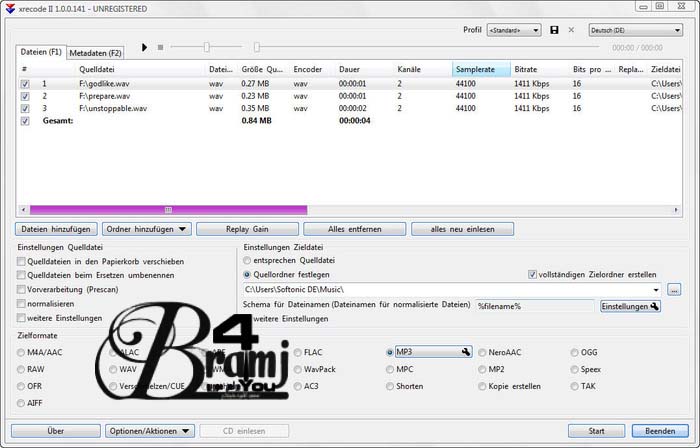Open the Optionen/Aktionen menu button

[x=150, y=431]
